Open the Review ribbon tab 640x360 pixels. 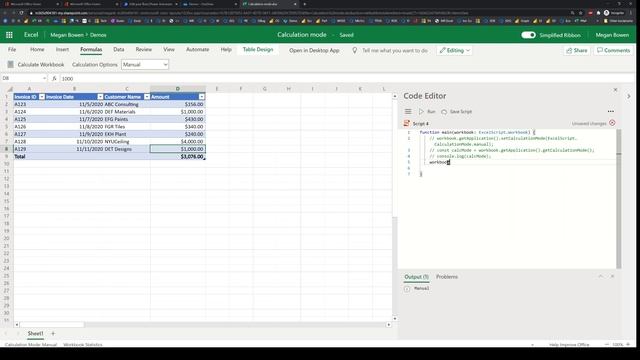143,49
